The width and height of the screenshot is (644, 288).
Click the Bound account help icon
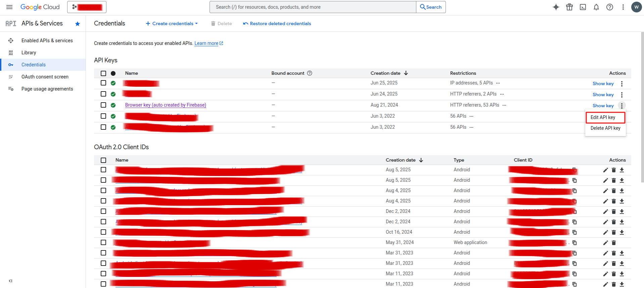click(x=310, y=73)
